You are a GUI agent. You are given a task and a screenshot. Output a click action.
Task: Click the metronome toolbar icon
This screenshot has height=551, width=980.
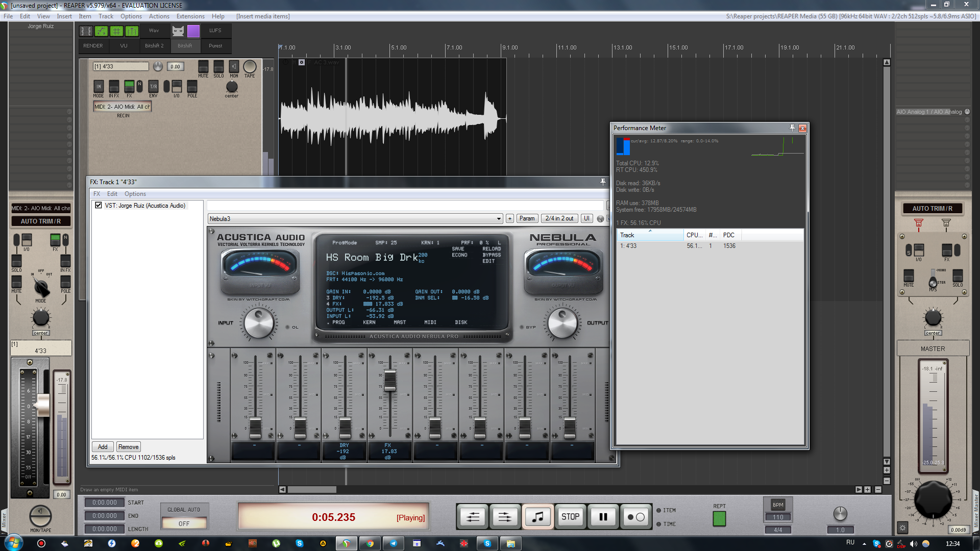(x=132, y=31)
